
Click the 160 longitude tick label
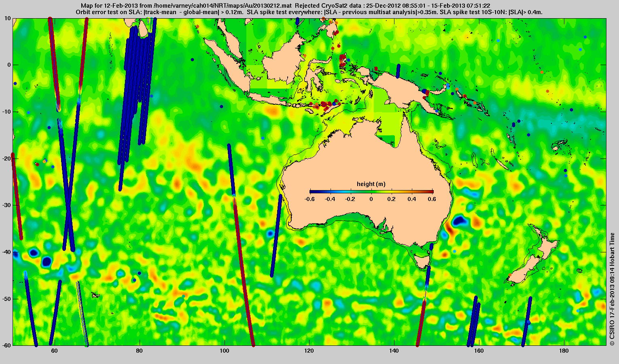[x=479, y=351]
